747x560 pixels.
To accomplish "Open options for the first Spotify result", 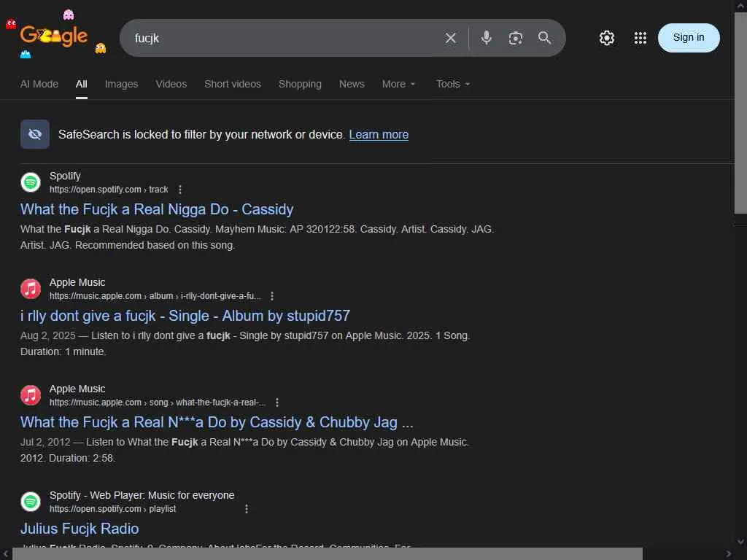I will pos(180,190).
